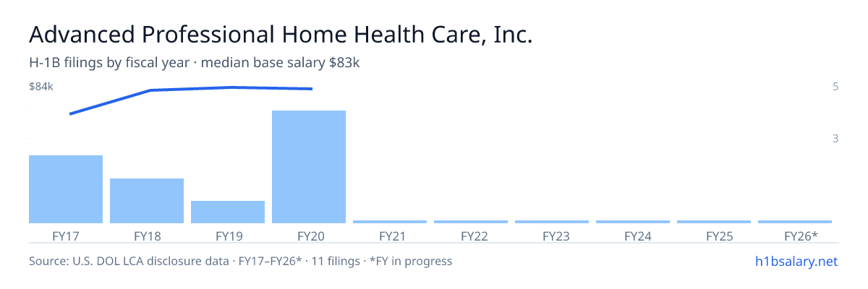Click the tall FY20 filings bar
Viewport: 868px width, 289px height.
(x=309, y=167)
